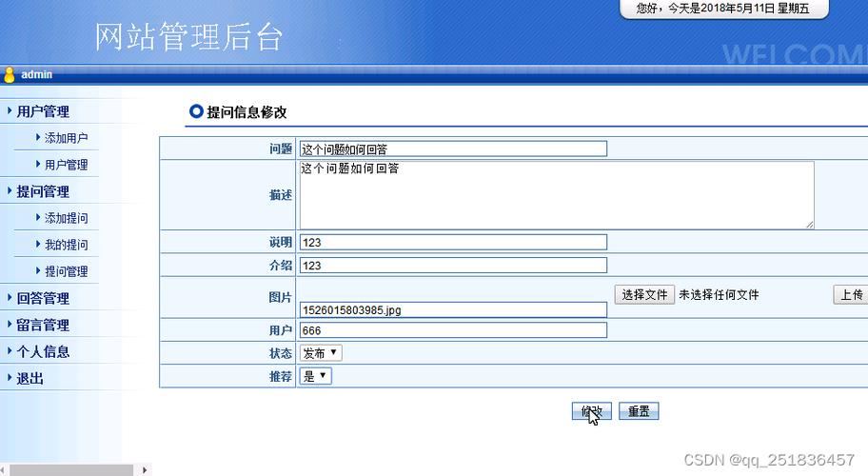
Task: Click the 上传 button
Action: click(852, 294)
